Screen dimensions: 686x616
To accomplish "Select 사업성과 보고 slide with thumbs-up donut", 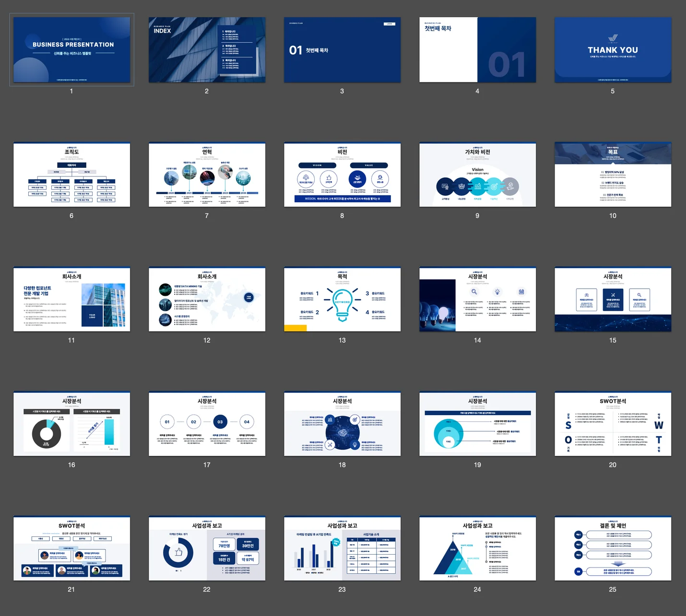I will (207, 548).
